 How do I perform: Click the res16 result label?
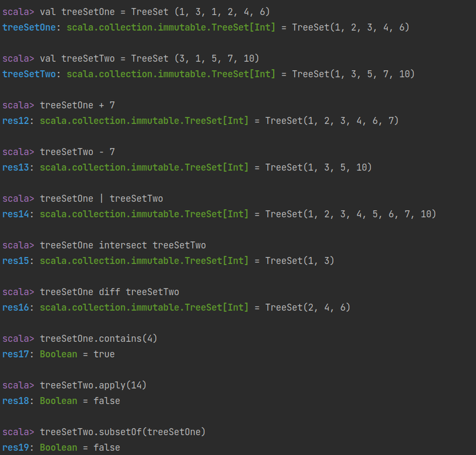(16, 308)
